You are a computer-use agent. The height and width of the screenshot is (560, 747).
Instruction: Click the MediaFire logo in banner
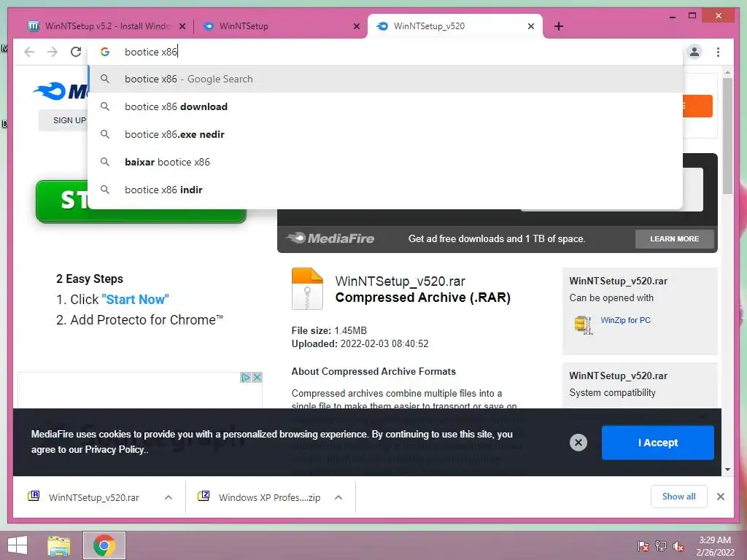[x=330, y=238]
